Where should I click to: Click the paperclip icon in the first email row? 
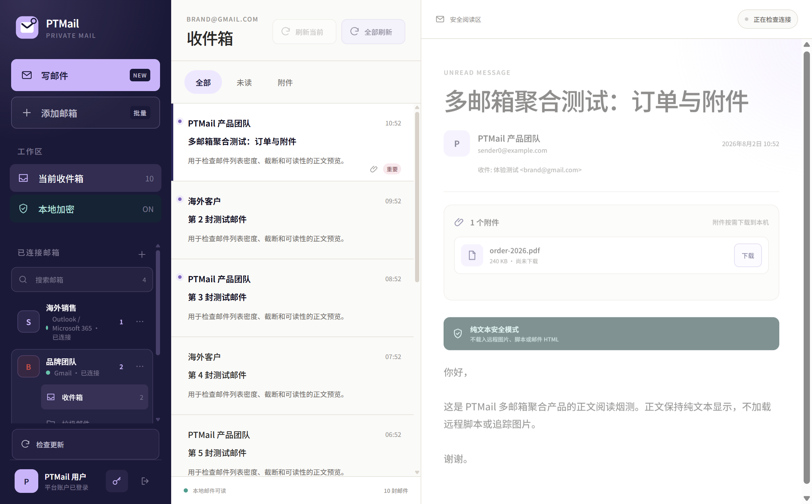(x=374, y=169)
